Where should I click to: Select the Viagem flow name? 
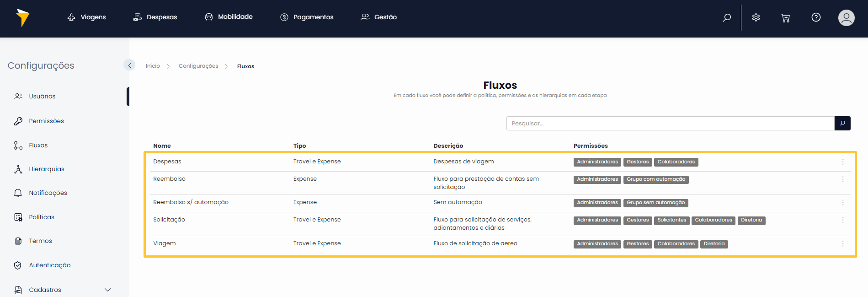[165, 243]
